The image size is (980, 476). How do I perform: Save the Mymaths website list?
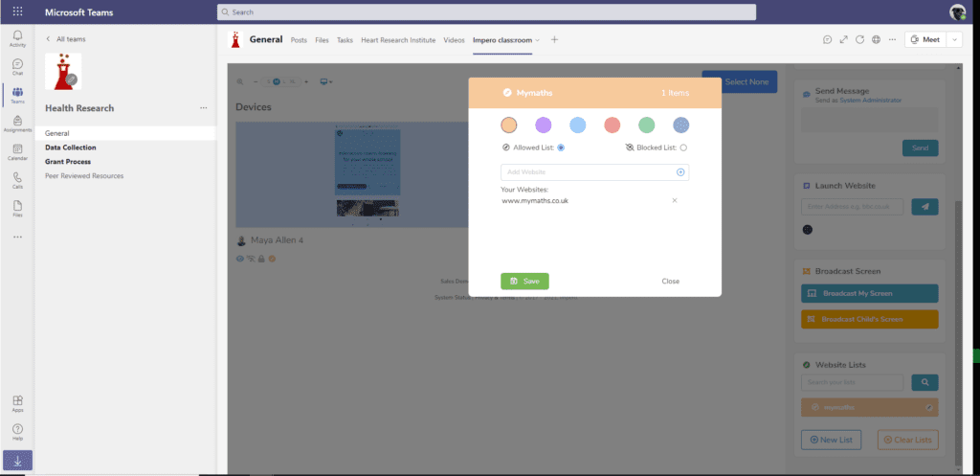point(524,282)
